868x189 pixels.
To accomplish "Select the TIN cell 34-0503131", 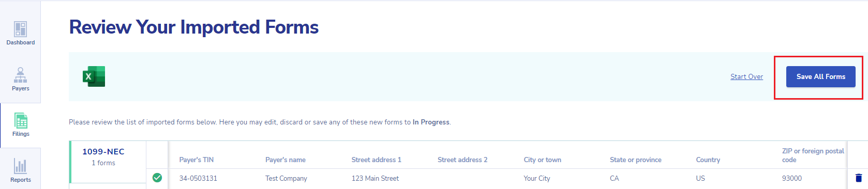I will pos(198,178).
